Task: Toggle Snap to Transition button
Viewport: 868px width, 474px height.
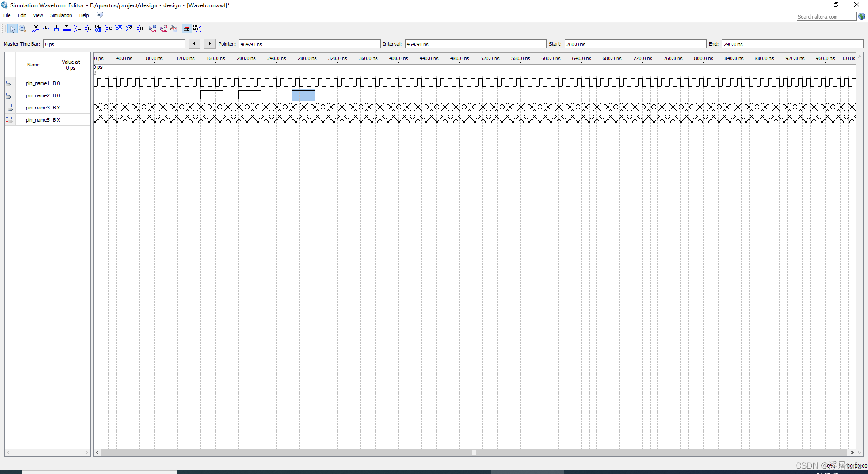Action: 197,28
